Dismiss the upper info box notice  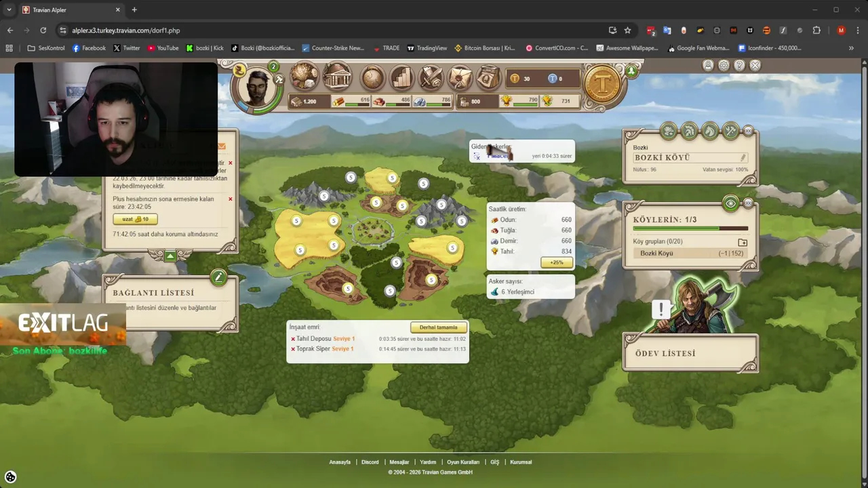[x=231, y=163]
